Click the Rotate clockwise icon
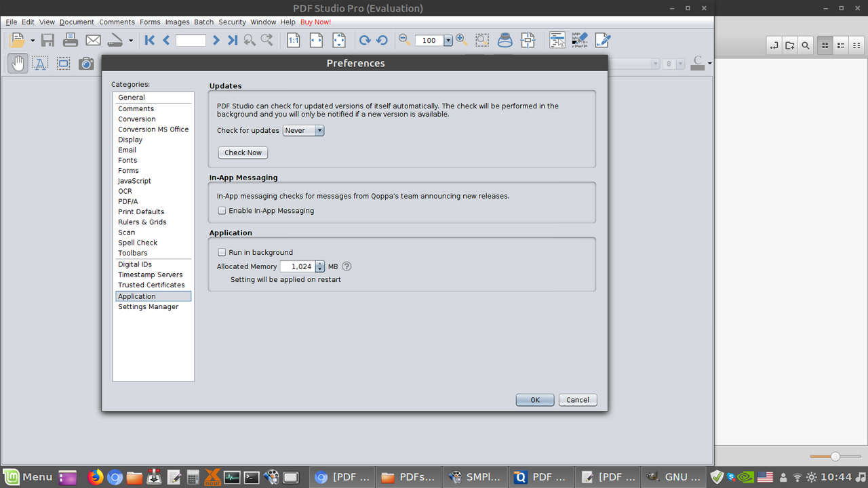The width and height of the screenshot is (868, 488). pos(365,40)
